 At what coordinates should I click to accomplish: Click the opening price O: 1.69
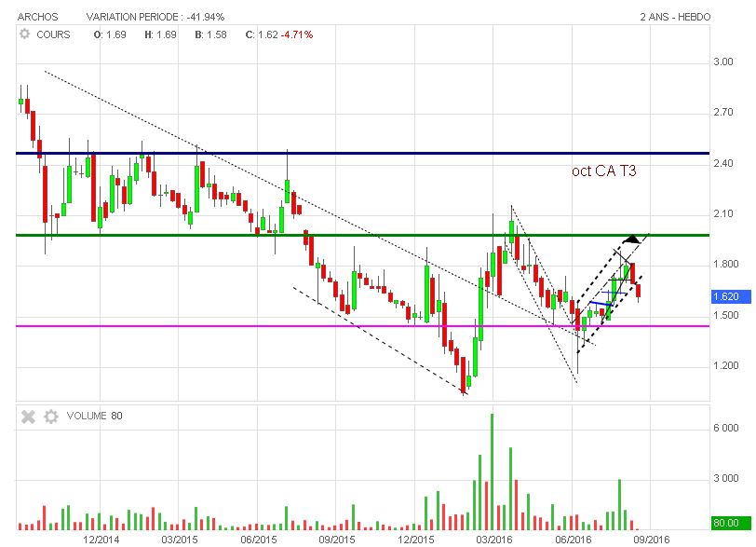coord(110,34)
